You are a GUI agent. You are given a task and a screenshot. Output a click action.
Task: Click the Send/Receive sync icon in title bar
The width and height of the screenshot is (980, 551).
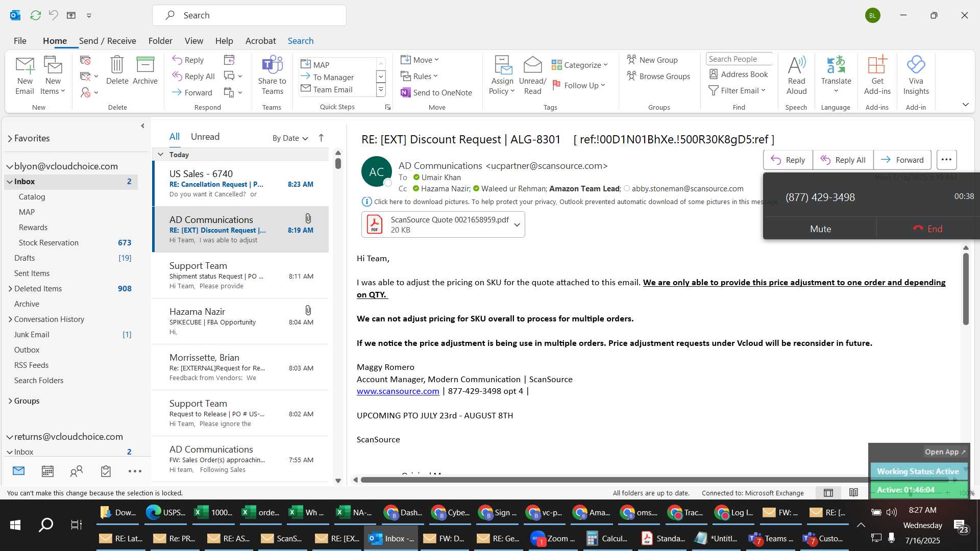click(x=35, y=15)
